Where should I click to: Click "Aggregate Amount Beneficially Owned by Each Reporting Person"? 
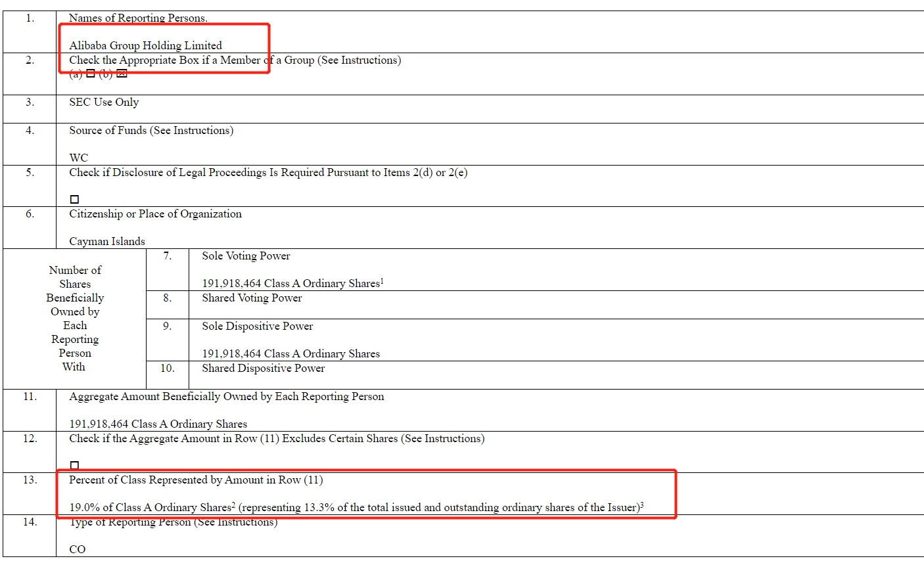[227, 397]
